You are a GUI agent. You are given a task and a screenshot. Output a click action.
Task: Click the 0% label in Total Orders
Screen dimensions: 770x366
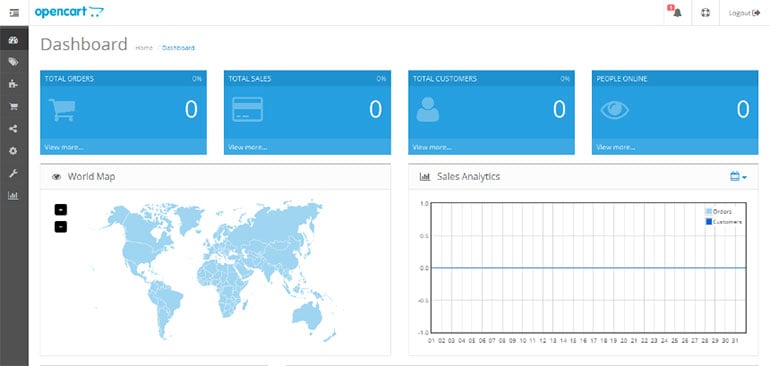pos(197,79)
